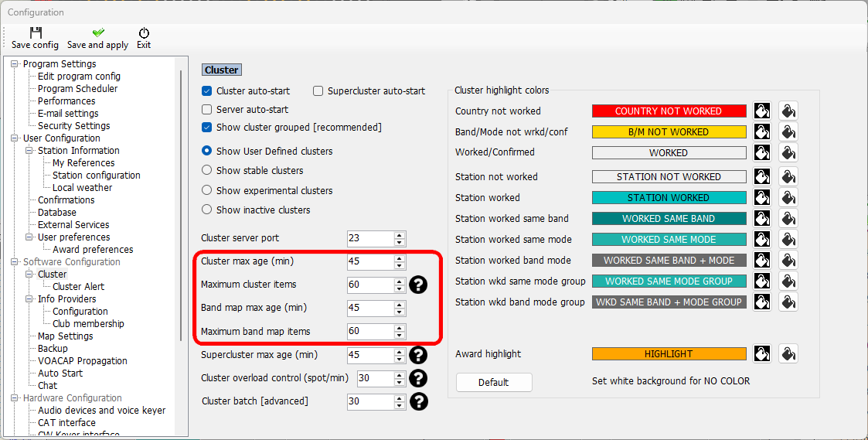Viewport: 868px width, 440px height.
Task: Select Show inactive clusters radio button
Action: pyautogui.click(x=207, y=210)
